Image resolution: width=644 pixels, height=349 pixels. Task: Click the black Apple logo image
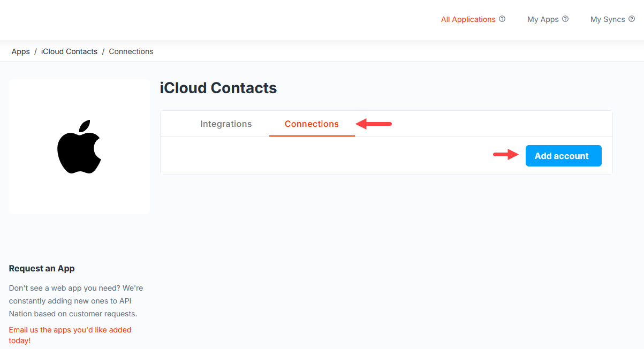[79, 147]
